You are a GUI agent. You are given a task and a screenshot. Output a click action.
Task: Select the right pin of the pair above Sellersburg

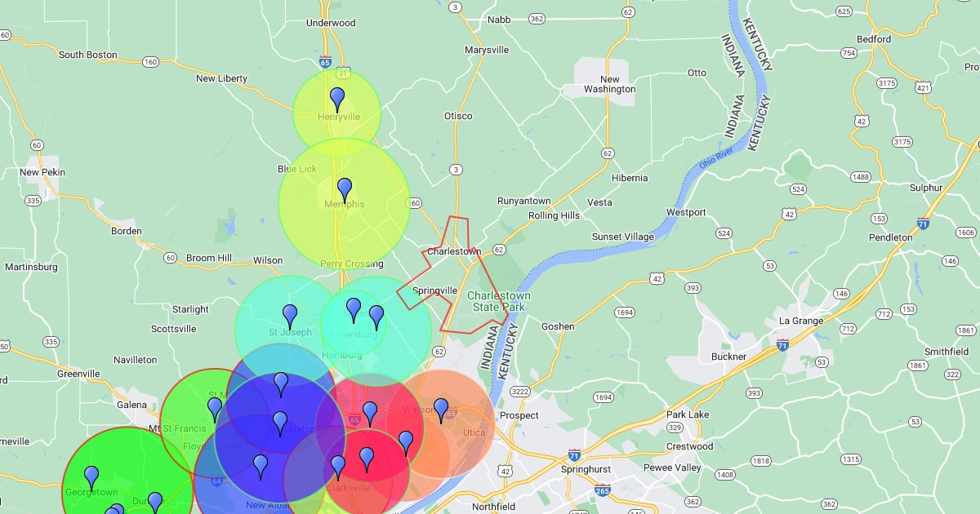tap(376, 318)
